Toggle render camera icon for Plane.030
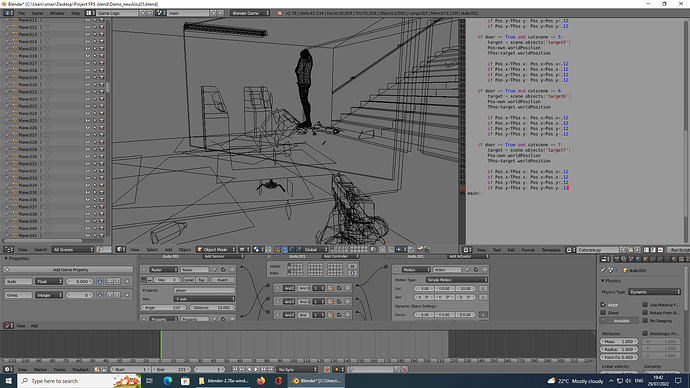The height and width of the screenshot is (388, 690). 102,156
